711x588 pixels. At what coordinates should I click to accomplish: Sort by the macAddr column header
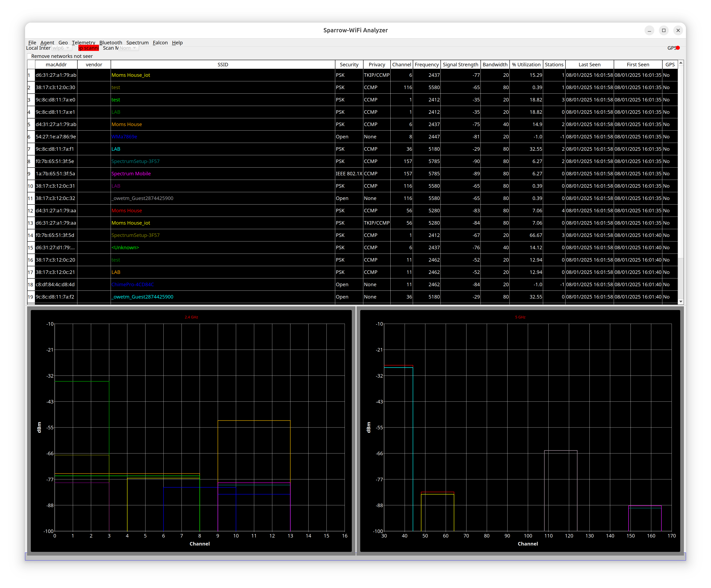(56, 65)
